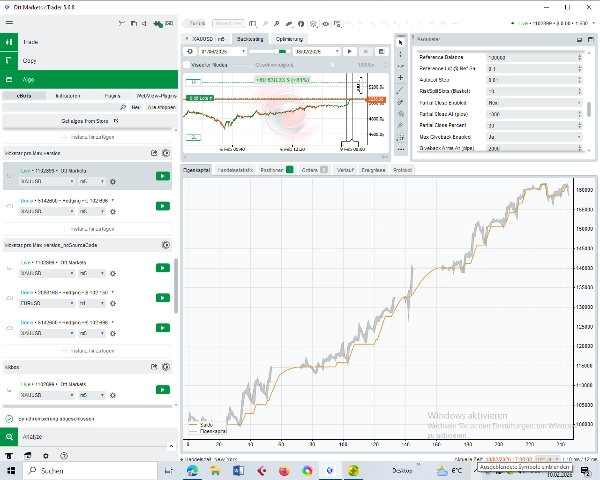
Task: Toggle the eye visibility icon in toolbar
Action: [326, 24]
